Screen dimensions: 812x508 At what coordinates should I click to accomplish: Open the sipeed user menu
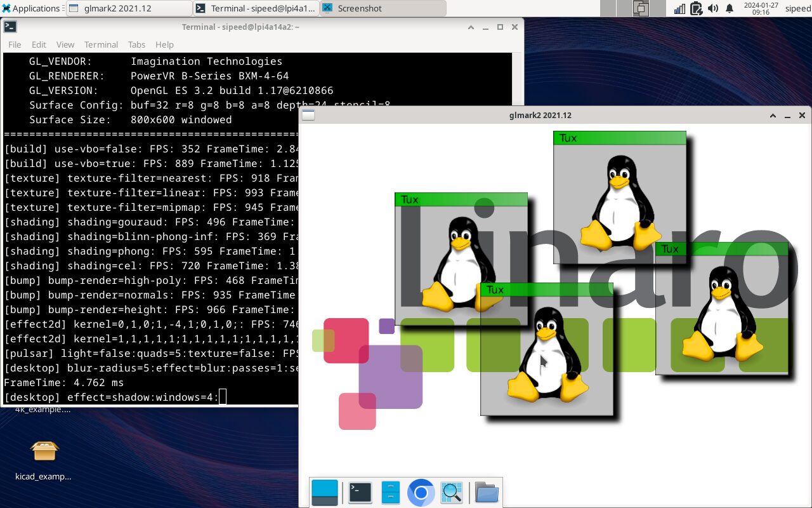[797, 8]
